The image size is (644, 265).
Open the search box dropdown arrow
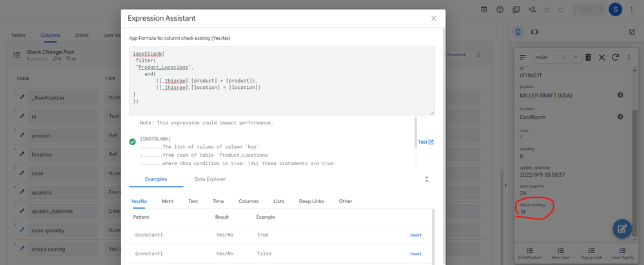point(576,57)
